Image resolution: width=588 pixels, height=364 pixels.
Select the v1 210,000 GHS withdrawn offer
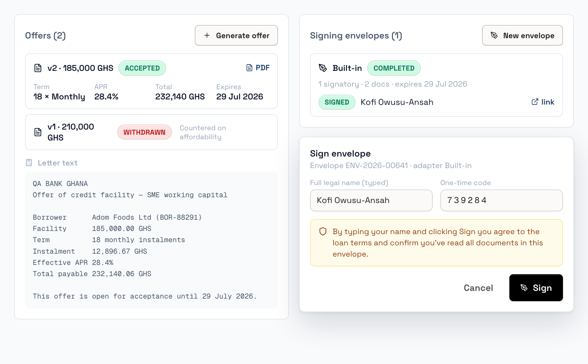tap(151, 132)
